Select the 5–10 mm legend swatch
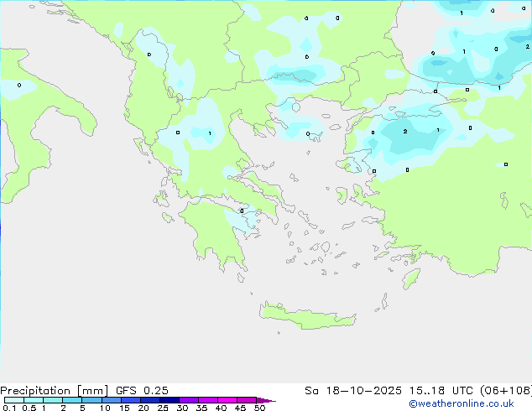The width and height of the screenshot is (532, 411). click(x=91, y=400)
